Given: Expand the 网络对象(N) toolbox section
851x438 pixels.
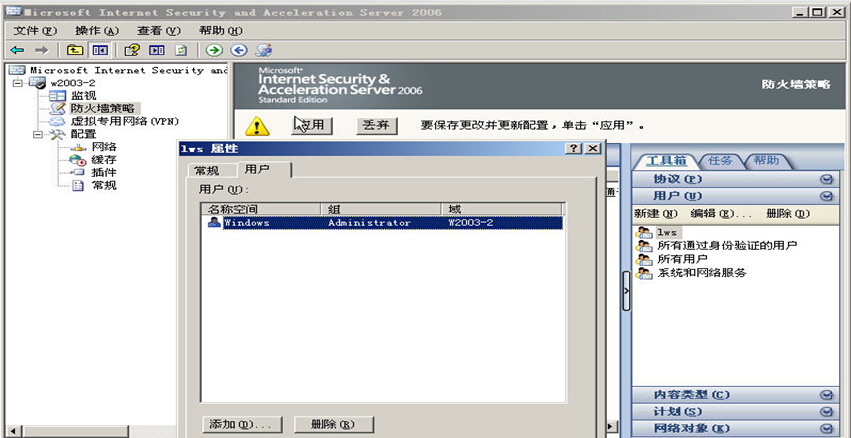Looking at the screenshot, I should point(826,429).
